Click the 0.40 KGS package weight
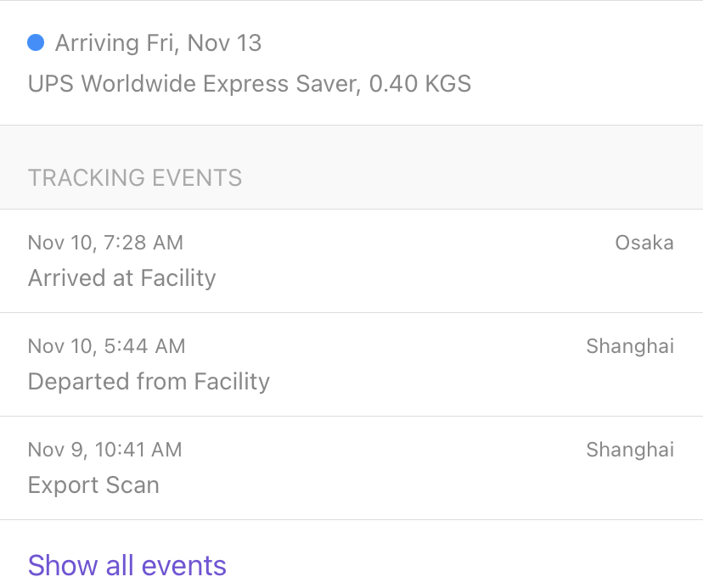The width and height of the screenshot is (703, 588). pyautogui.click(x=420, y=84)
